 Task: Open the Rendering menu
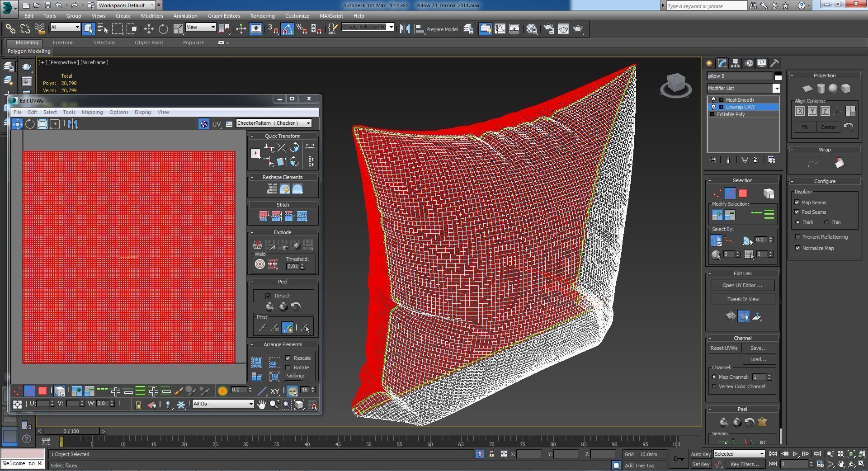coord(262,16)
